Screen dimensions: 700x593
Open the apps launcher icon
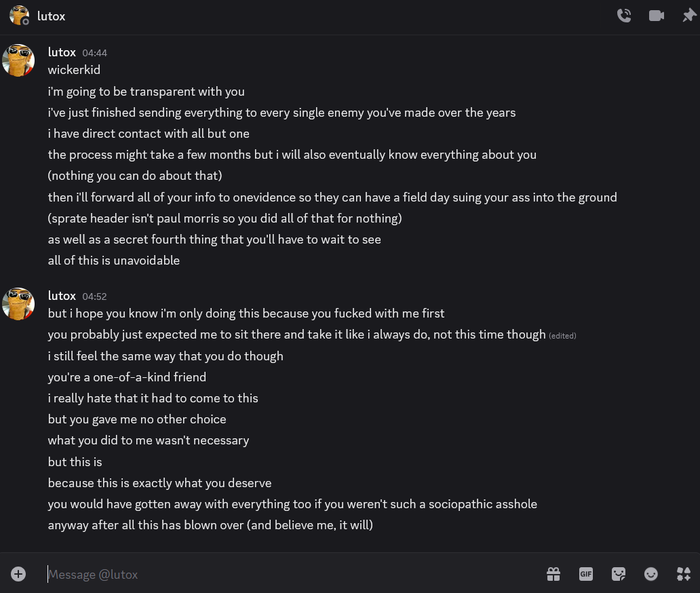[684, 574]
